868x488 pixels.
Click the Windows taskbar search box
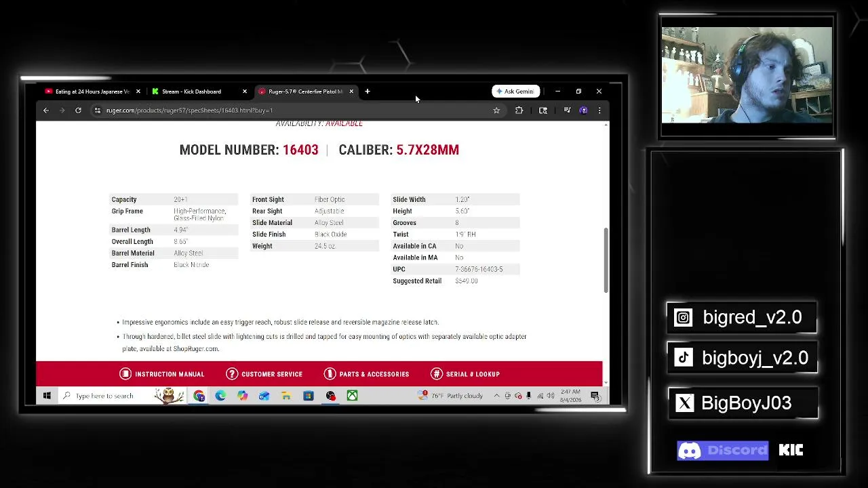[x=122, y=396]
